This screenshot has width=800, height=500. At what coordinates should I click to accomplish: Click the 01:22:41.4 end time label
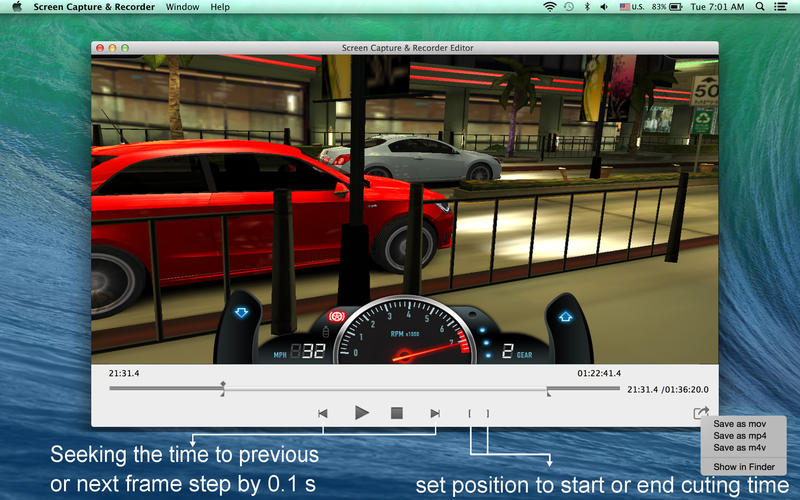point(599,373)
